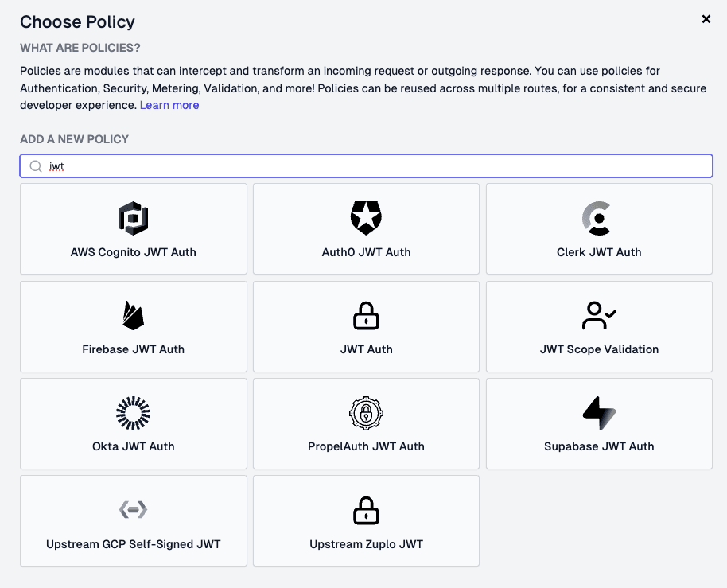Select the Firebase JWT Auth policy card
Screen dimensions: 727x588
point(133,326)
